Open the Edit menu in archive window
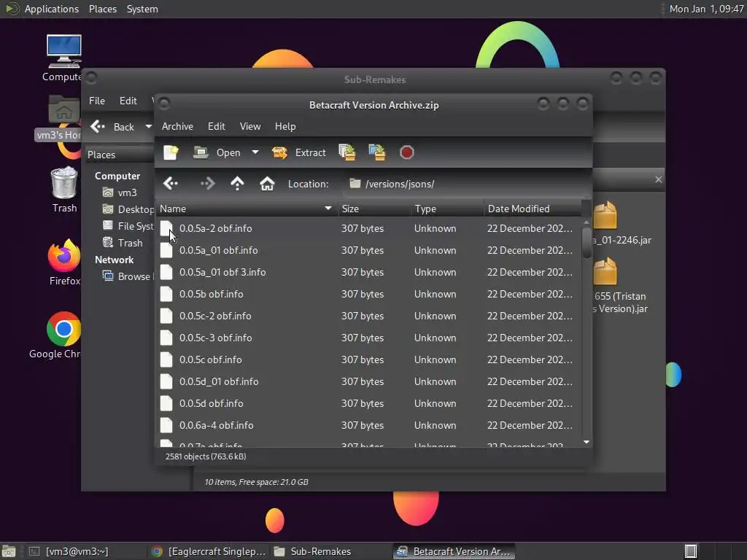747x560 pixels. (x=216, y=126)
